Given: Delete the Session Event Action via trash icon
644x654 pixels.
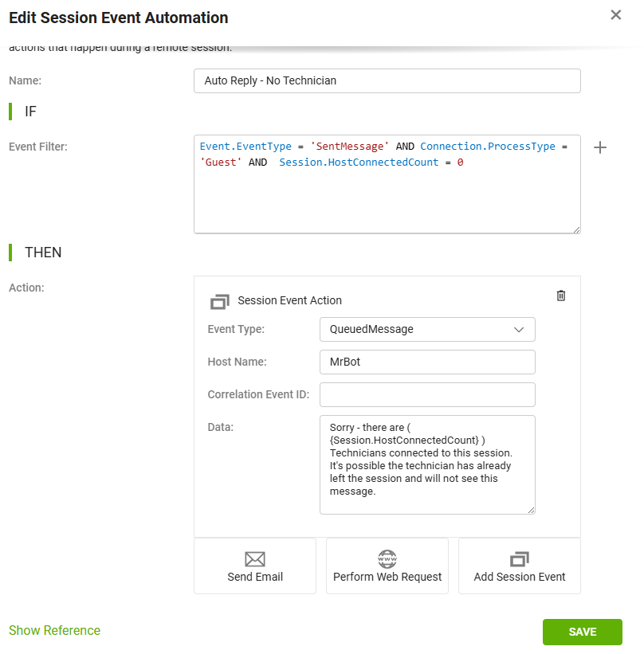Looking at the screenshot, I should coord(561,296).
